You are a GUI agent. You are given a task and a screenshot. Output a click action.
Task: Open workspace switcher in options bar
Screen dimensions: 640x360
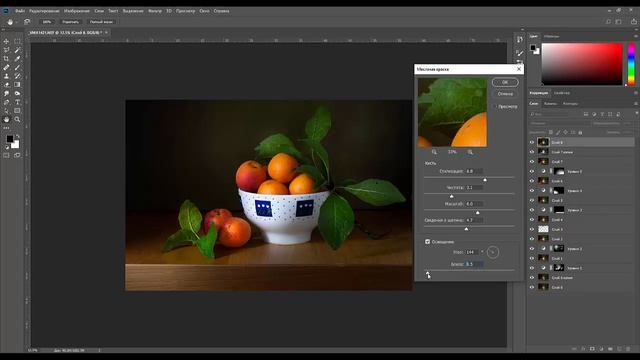(618, 22)
